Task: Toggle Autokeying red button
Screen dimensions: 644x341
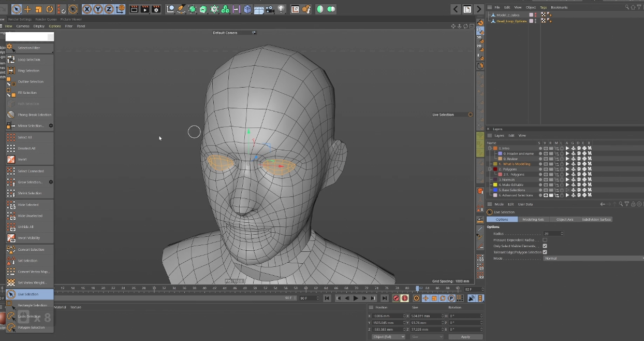Action: (x=405, y=299)
